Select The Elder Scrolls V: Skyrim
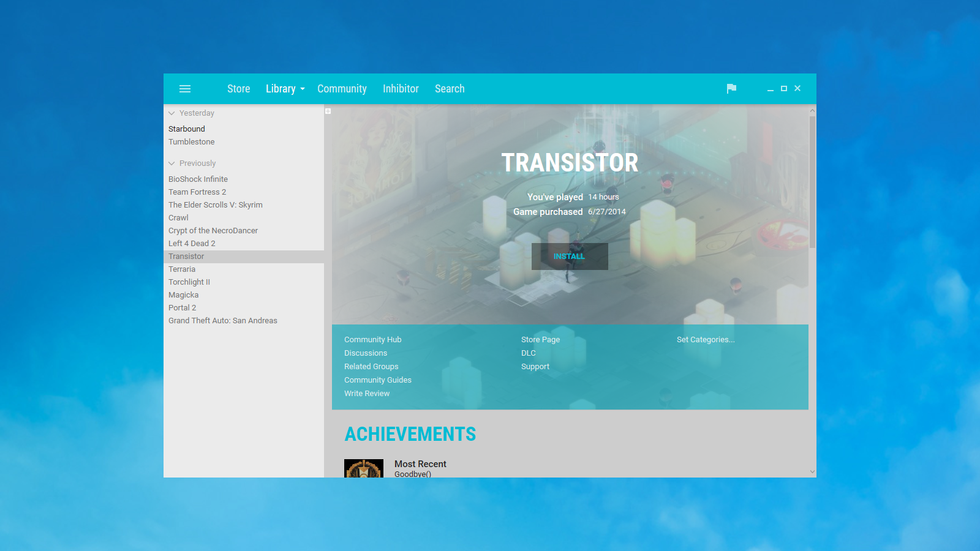Image resolution: width=980 pixels, height=551 pixels. (x=244, y=205)
